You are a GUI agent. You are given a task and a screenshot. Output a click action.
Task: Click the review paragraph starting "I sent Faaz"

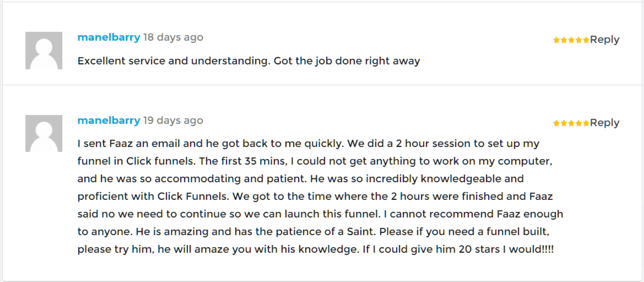(x=320, y=196)
